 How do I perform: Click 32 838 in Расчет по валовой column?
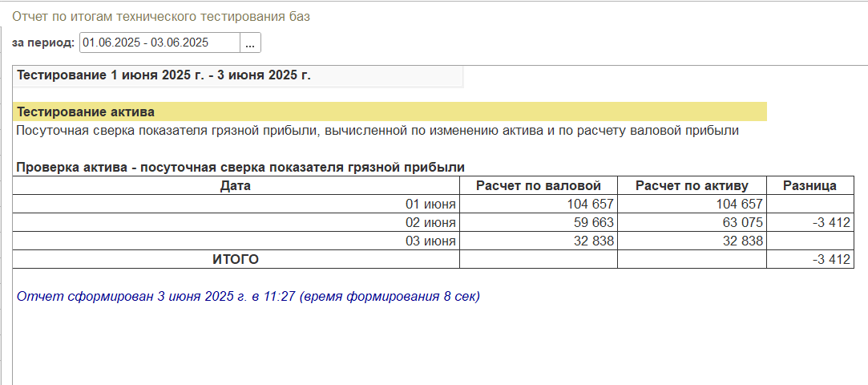tap(538, 241)
